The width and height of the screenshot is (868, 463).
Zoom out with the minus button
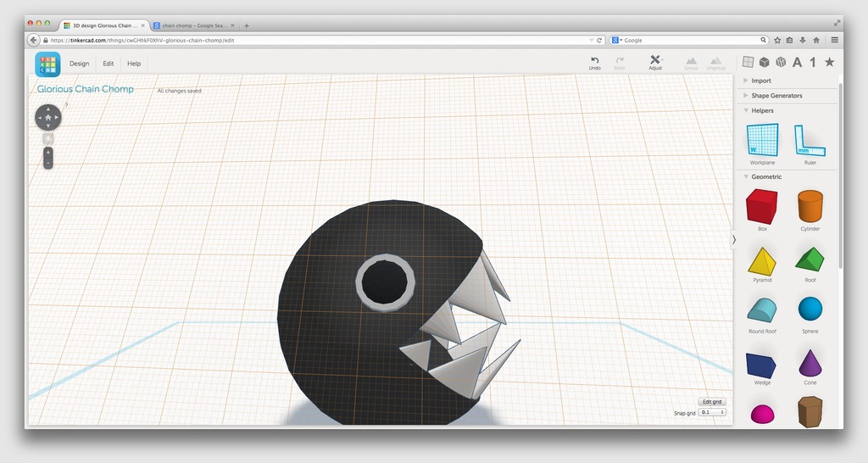pyautogui.click(x=48, y=163)
